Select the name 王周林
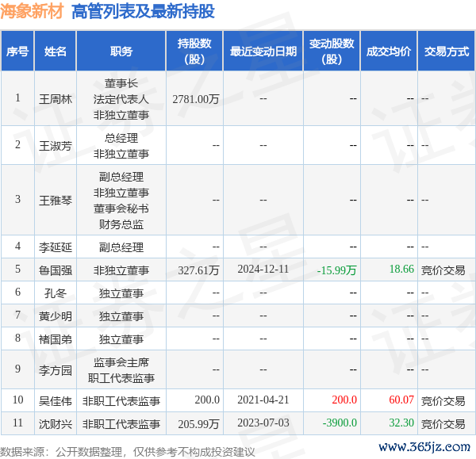This screenshot has height=459, width=476. [x=56, y=99]
